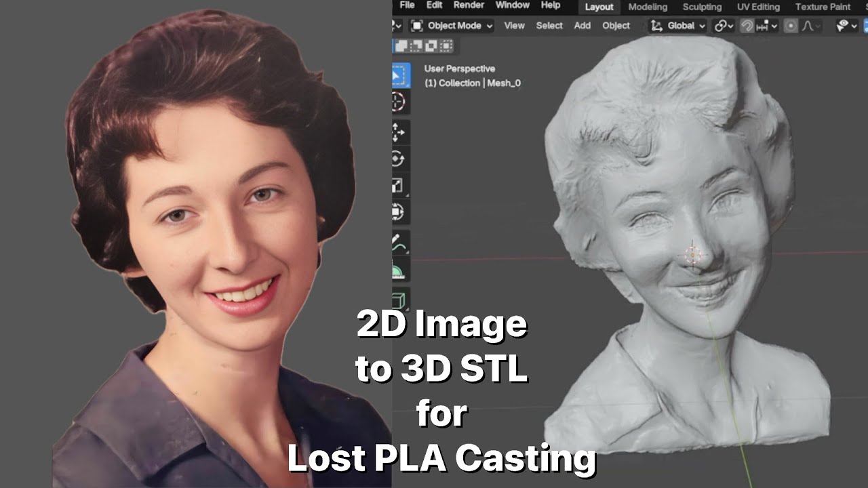
Task: Open the File menu
Action: 407,5
